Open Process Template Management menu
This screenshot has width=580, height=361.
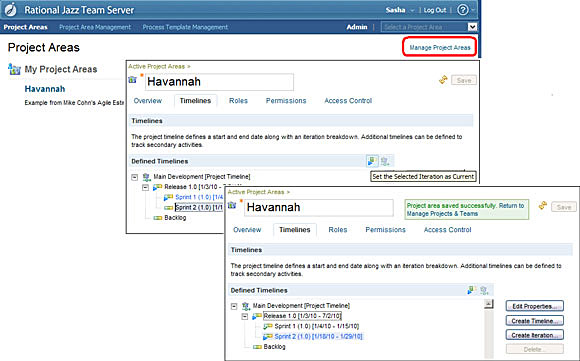pyautogui.click(x=185, y=27)
